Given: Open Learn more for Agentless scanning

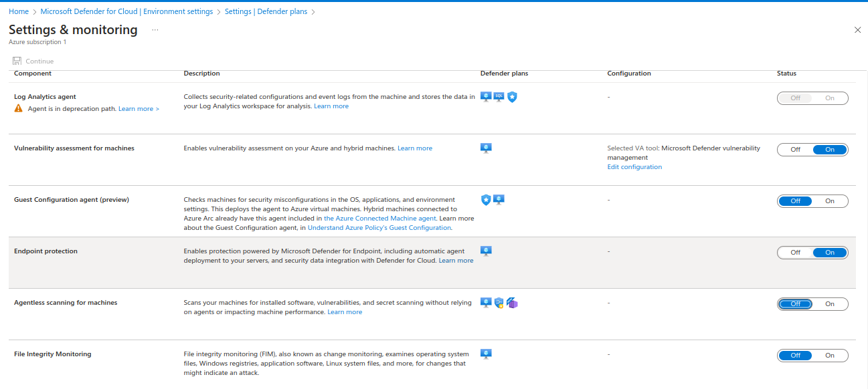Looking at the screenshot, I should pos(345,312).
